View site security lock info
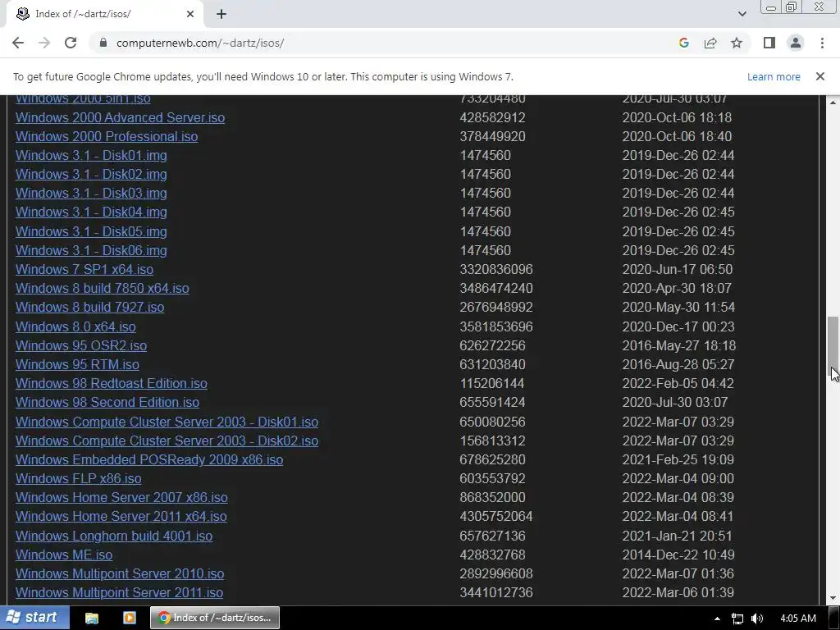Viewport: 840px width, 630px height. point(103,43)
